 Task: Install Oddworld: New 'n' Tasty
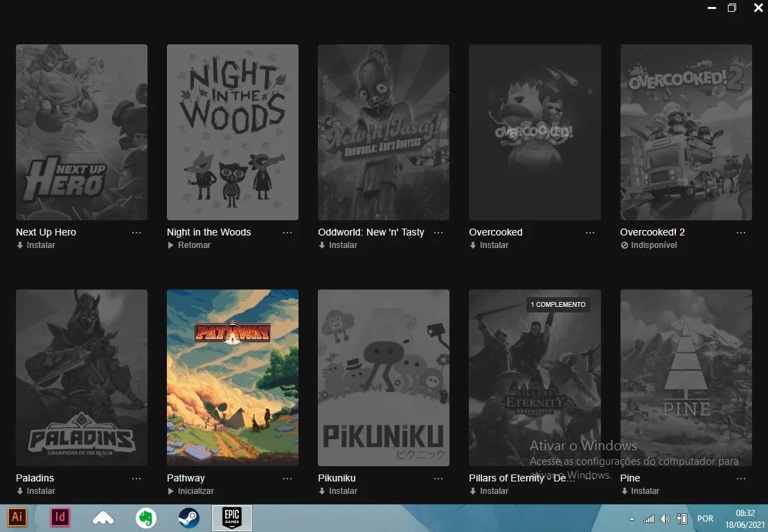pos(338,245)
